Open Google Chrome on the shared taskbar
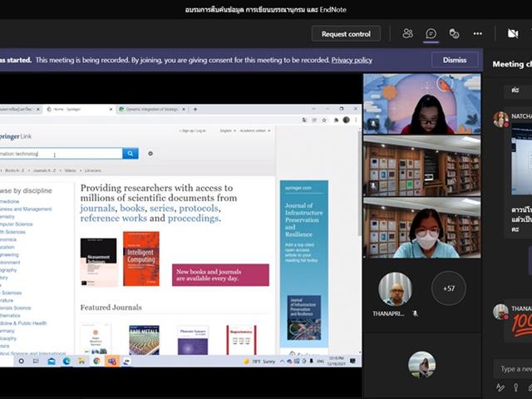 point(96,362)
